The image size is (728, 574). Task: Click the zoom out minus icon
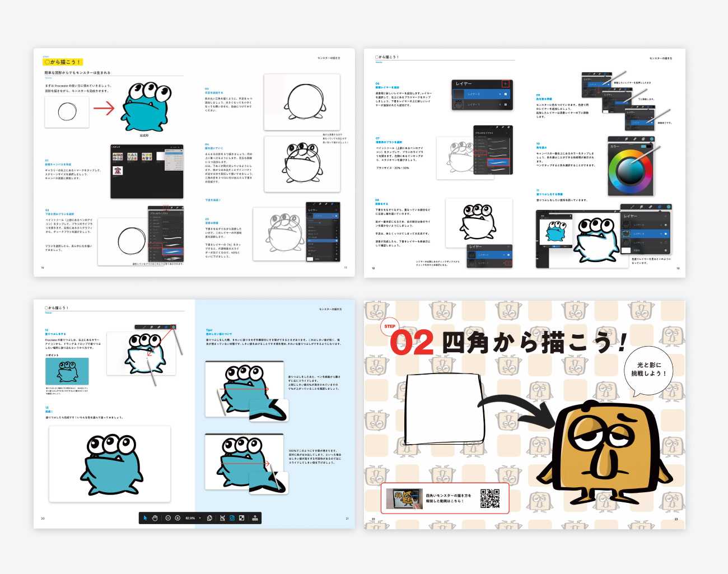[168, 518]
